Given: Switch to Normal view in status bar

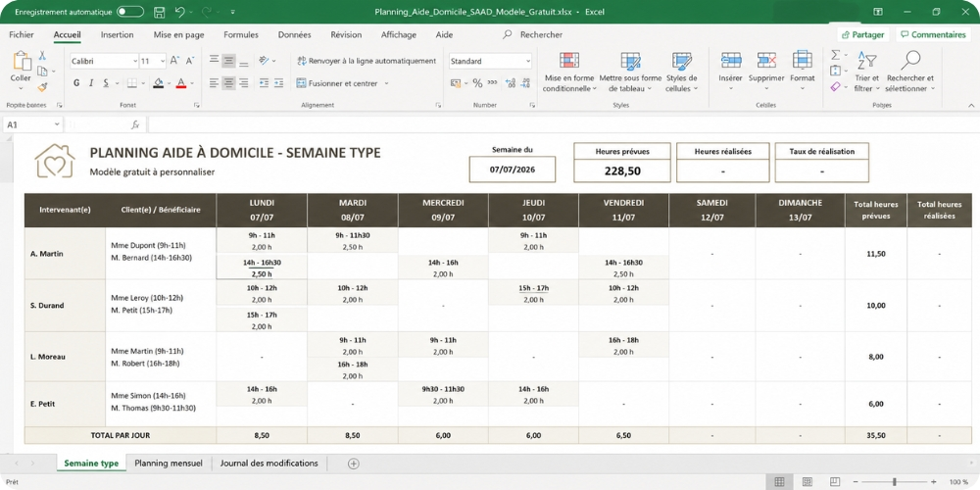Looking at the screenshot, I should (779, 482).
